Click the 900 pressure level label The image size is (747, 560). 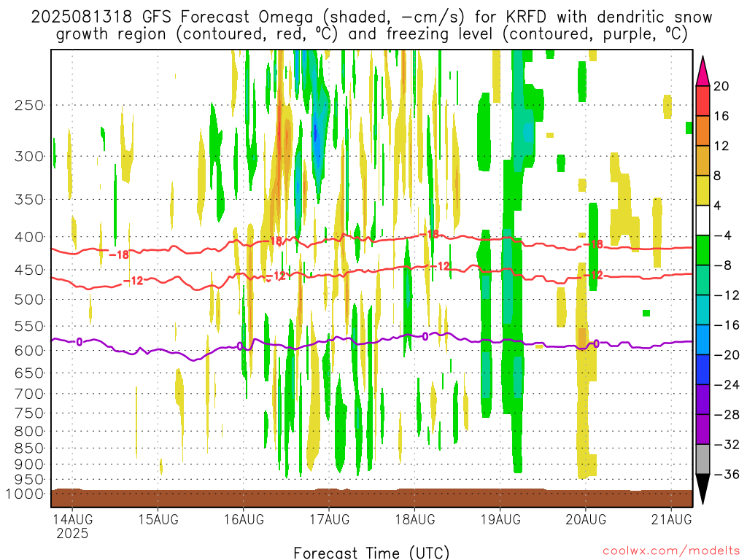point(29,464)
